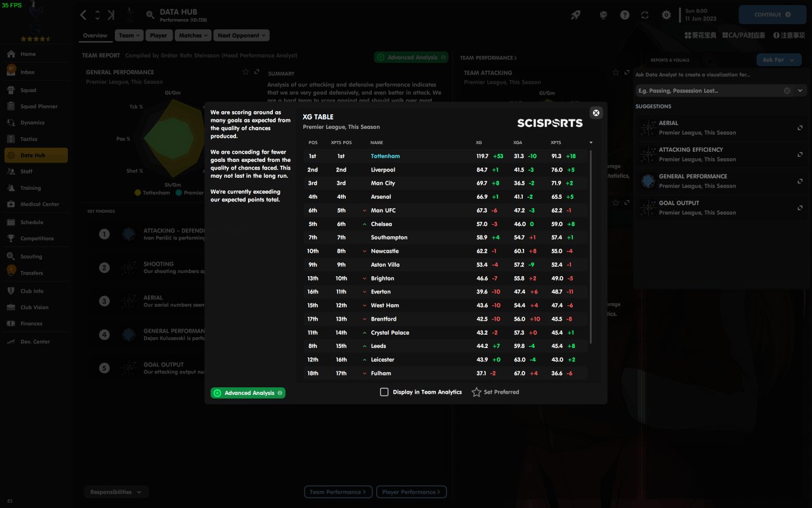Click the search magnifier beside Data Hub
The width and height of the screenshot is (812, 508).
(150, 15)
